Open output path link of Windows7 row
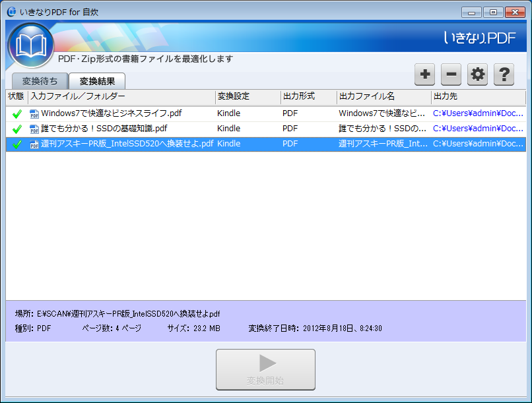Image resolution: width=532 pixels, height=403 pixels. click(478, 113)
